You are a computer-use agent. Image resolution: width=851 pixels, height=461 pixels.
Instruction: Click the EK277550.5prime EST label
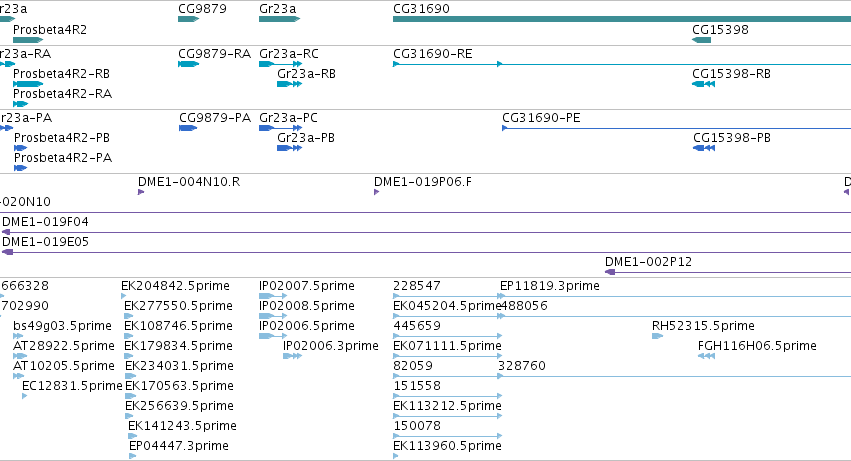tap(178, 306)
